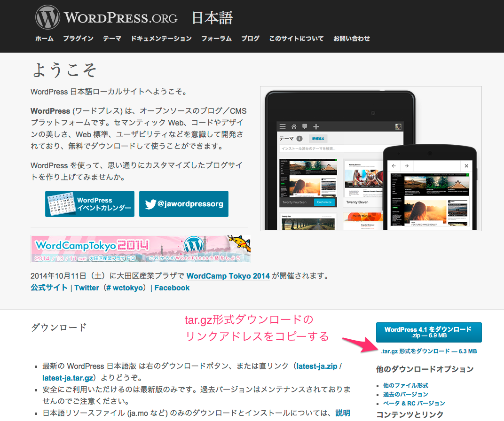Screen dimensions: 504x421
Task: Visit the 公式サイト link
Action: tap(49, 288)
